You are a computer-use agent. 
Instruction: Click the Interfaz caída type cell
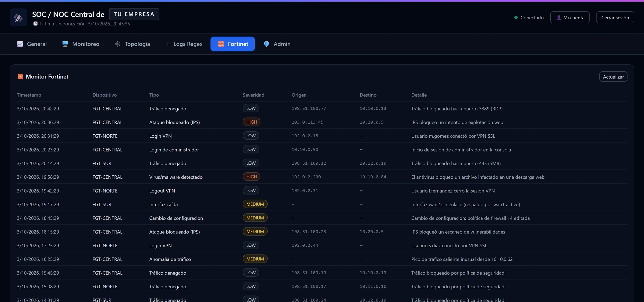click(x=163, y=204)
